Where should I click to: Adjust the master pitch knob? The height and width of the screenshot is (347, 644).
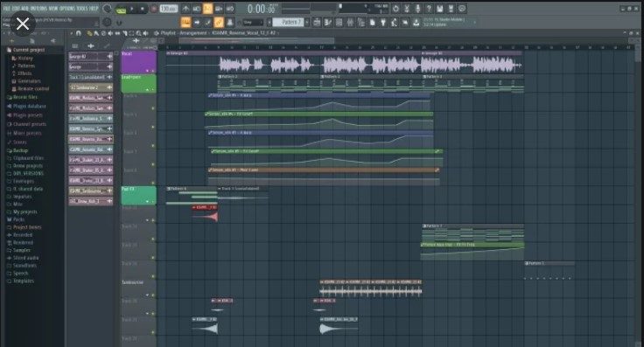(x=108, y=22)
